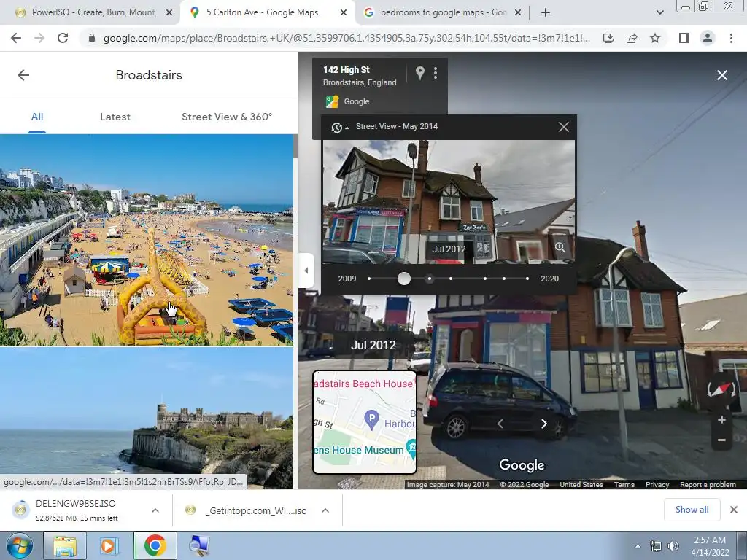Share this page icon
The height and width of the screenshot is (560, 747).
(x=632, y=38)
